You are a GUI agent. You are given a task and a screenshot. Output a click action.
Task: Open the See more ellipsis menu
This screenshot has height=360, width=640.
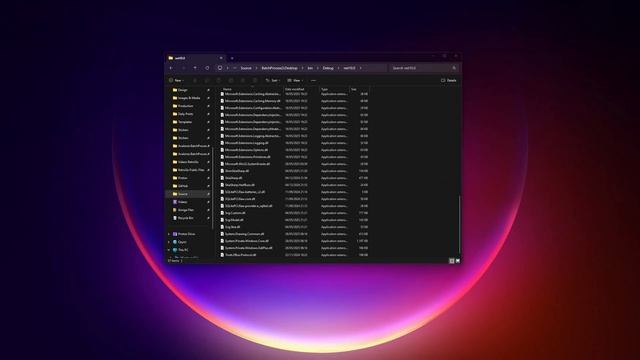tap(313, 80)
